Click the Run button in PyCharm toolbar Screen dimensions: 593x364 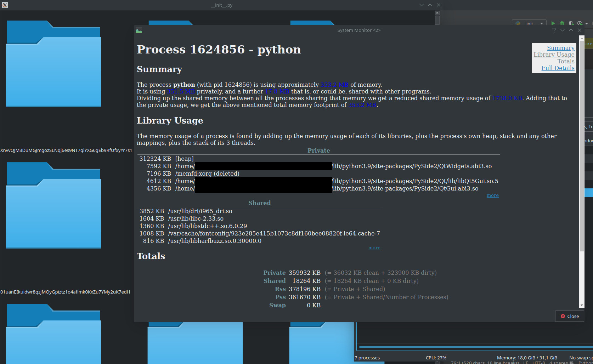[553, 23]
